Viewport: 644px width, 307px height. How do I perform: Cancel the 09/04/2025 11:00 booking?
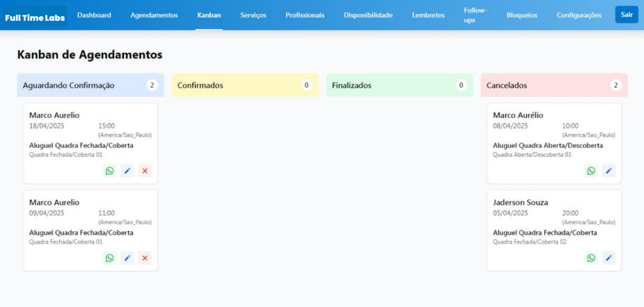[145, 258]
